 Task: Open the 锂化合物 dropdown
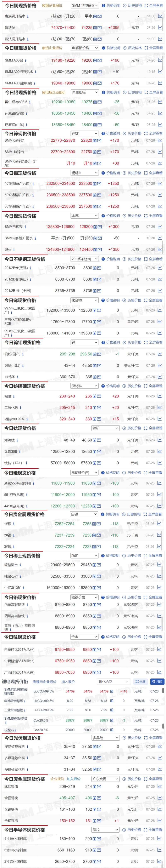point(114,682)
